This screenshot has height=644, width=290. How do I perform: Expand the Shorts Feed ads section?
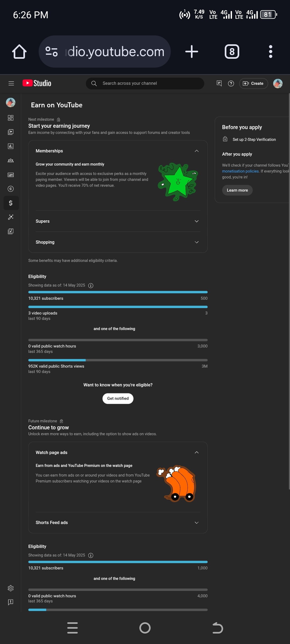[197, 523]
